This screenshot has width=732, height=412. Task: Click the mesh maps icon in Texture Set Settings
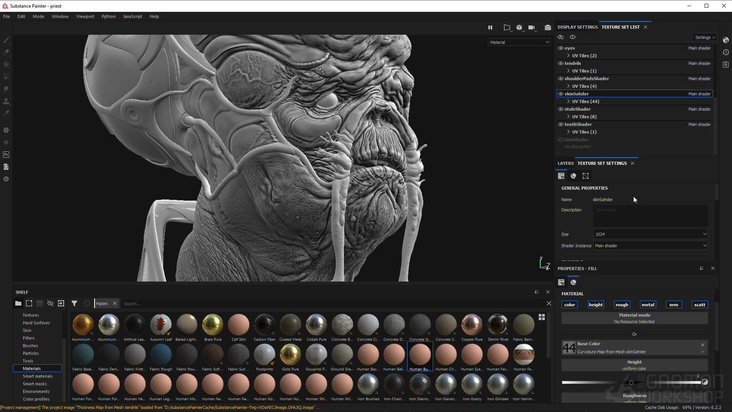click(x=573, y=176)
